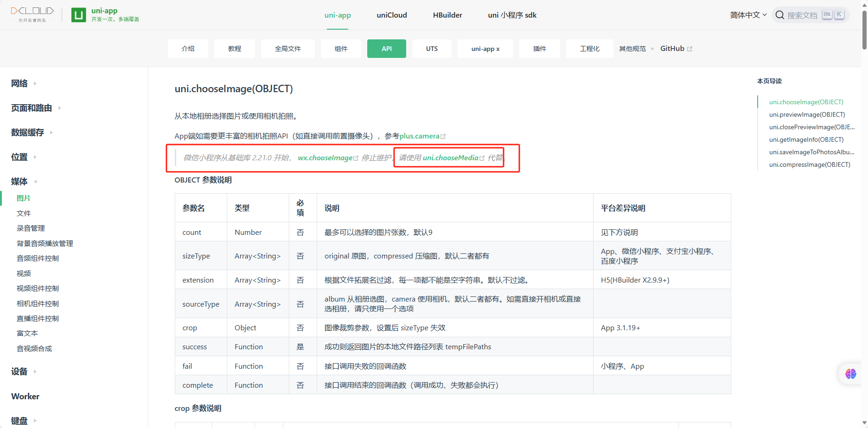Open the UTS nav tab
The width and height of the screenshot is (868, 428).
432,49
